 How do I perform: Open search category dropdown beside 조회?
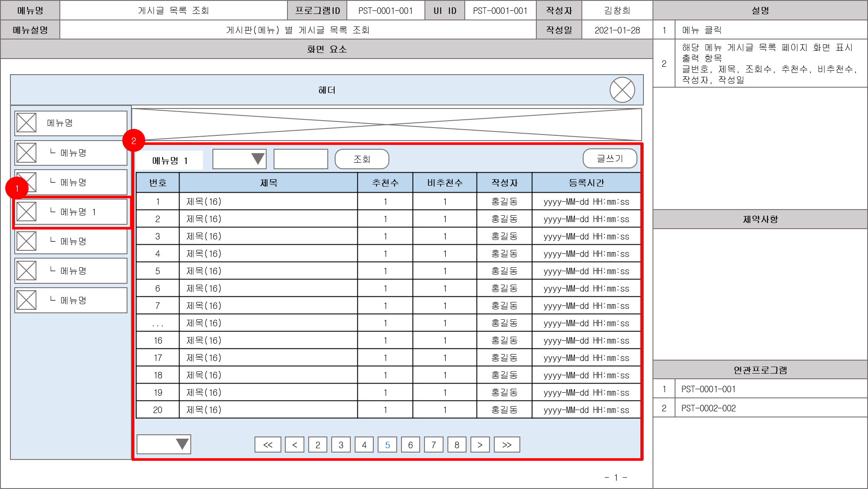(239, 159)
